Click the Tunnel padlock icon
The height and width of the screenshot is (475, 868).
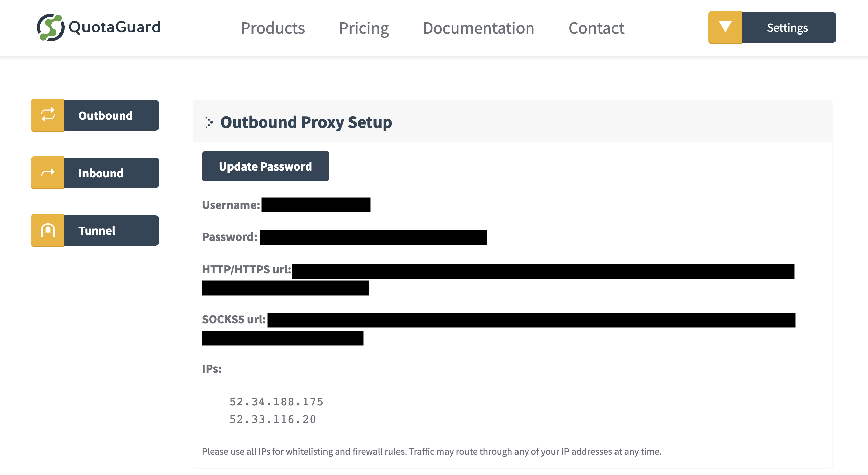[47, 230]
